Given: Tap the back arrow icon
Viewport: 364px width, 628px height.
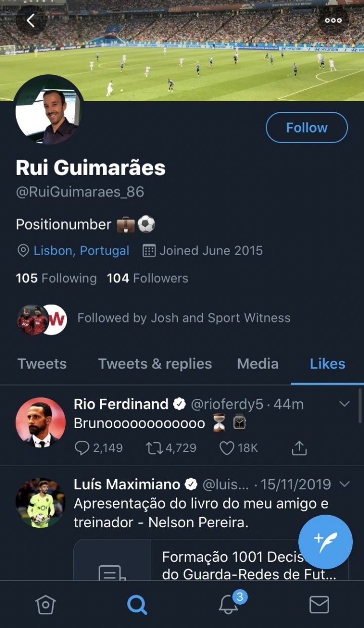Looking at the screenshot, I should coord(31,21).
